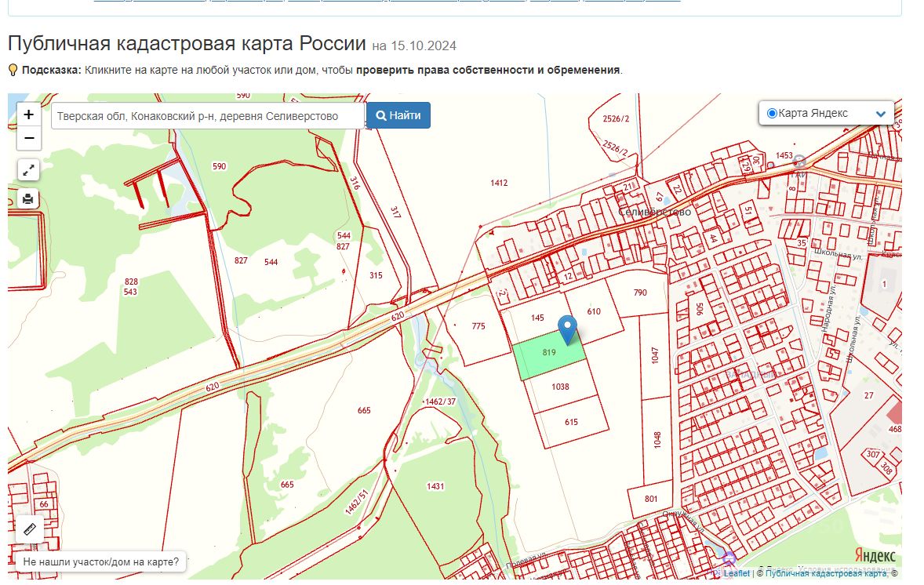Open Публичная кадастровая карта attribution link

click(x=825, y=573)
